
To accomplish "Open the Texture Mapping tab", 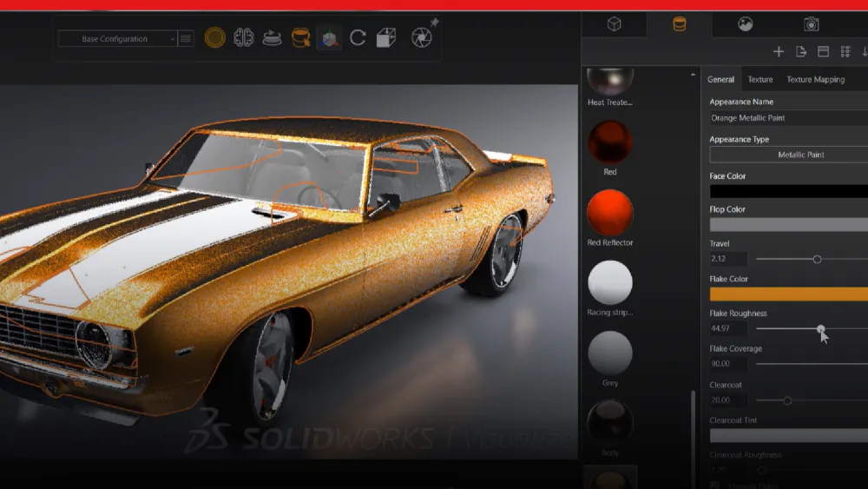I will click(x=815, y=79).
